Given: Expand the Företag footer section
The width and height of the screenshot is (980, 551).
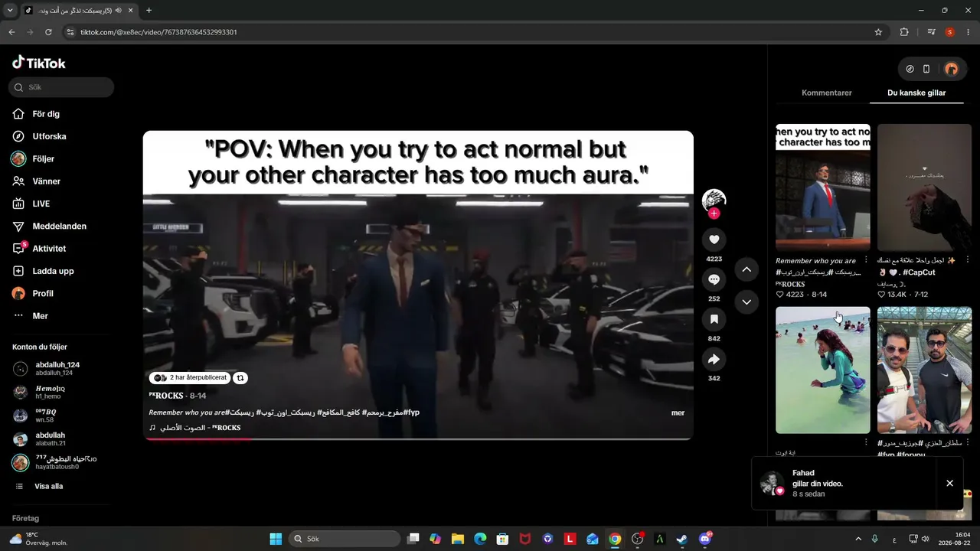Looking at the screenshot, I should [x=25, y=519].
